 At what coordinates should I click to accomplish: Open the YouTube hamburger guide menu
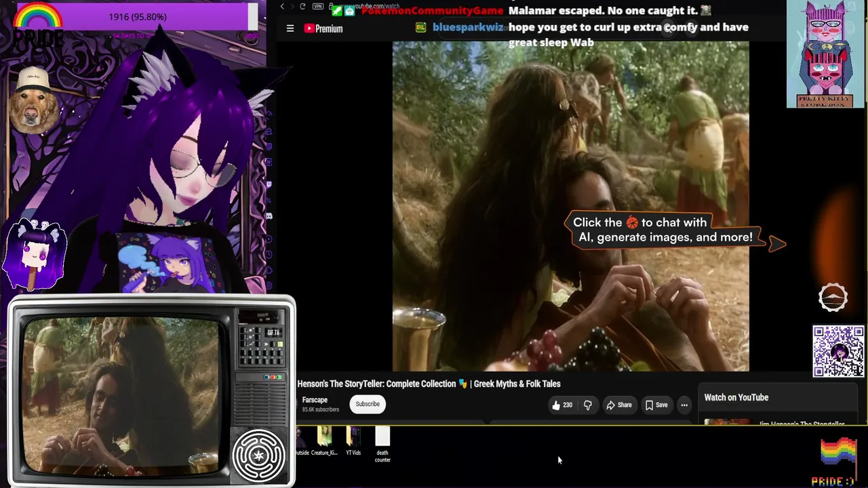click(290, 28)
